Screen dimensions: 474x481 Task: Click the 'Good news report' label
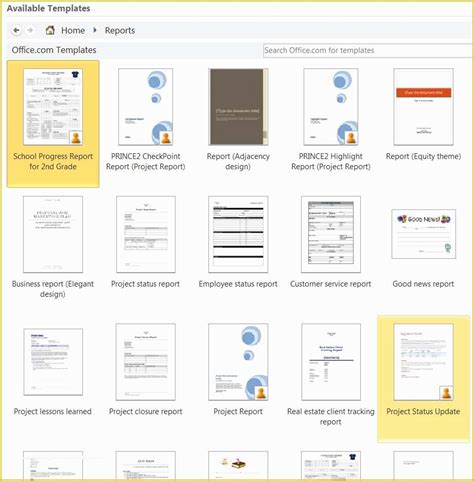tap(423, 284)
